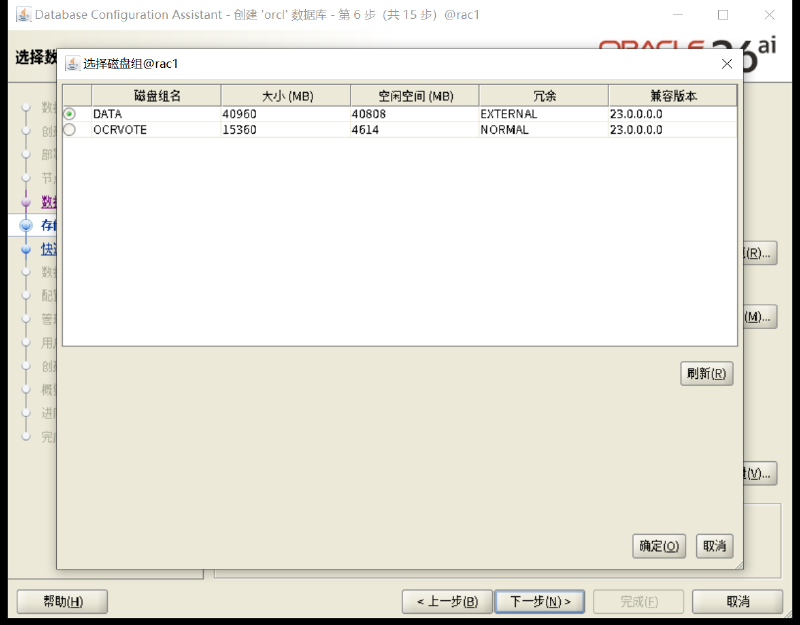Click the Java icon in disk group dialog title
This screenshot has width=800, height=625.
point(72,64)
